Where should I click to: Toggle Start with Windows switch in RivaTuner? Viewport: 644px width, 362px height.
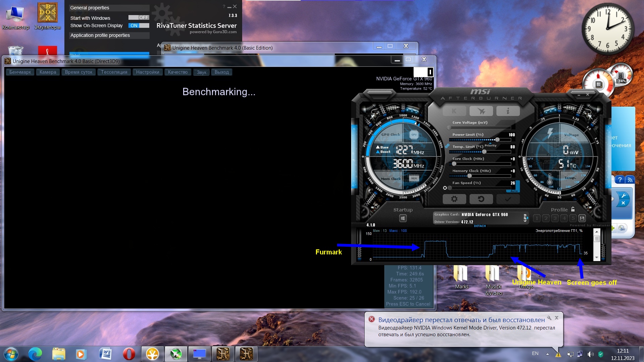point(139,18)
